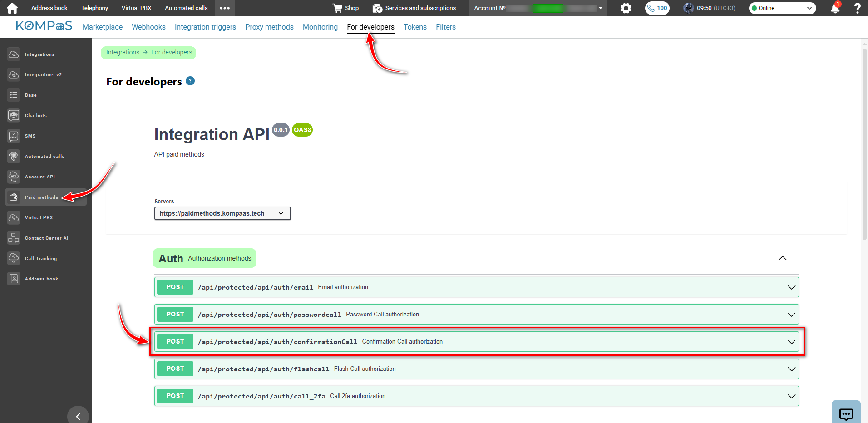
Task: Click the 0.0.1 version badge
Action: 281,130
